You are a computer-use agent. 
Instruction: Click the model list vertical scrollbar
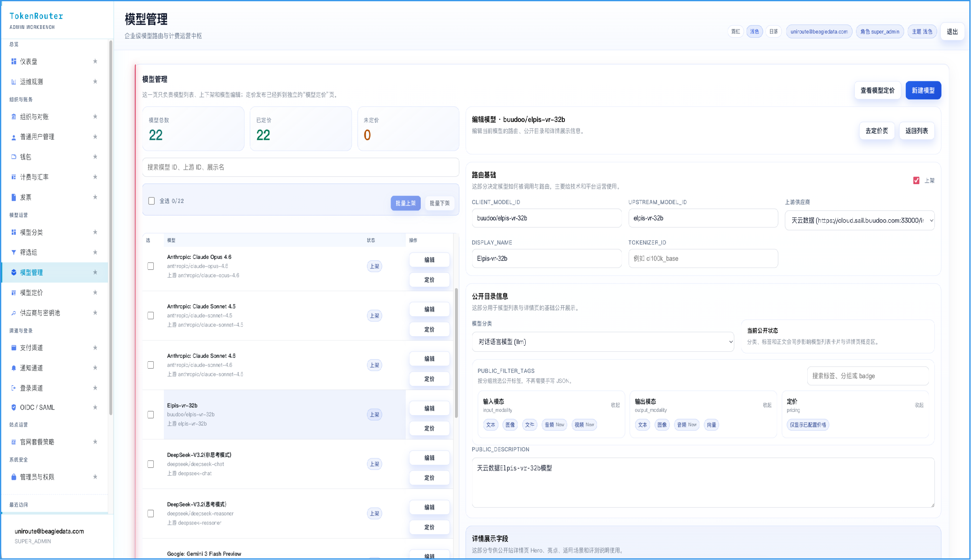click(456, 353)
